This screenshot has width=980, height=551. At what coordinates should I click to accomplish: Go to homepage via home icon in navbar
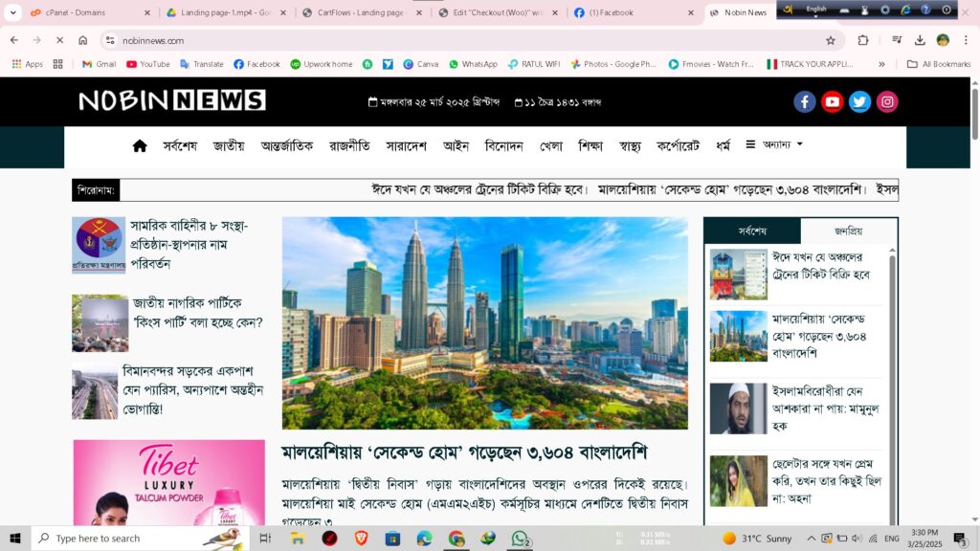click(x=140, y=146)
